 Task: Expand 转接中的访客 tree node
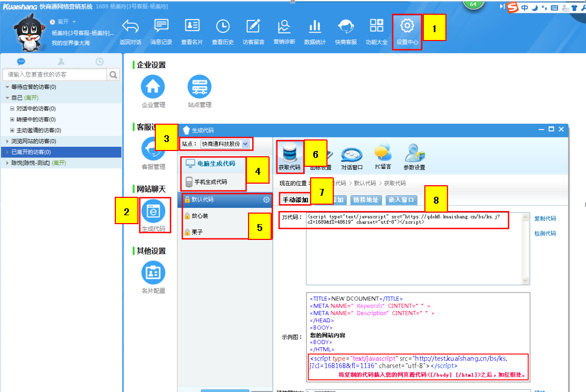click(x=12, y=119)
